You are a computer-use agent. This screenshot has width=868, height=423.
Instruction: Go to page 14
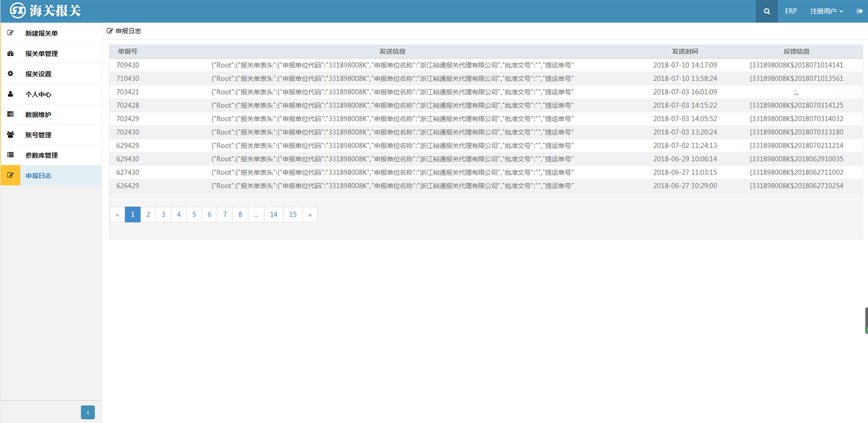coord(274,215)
